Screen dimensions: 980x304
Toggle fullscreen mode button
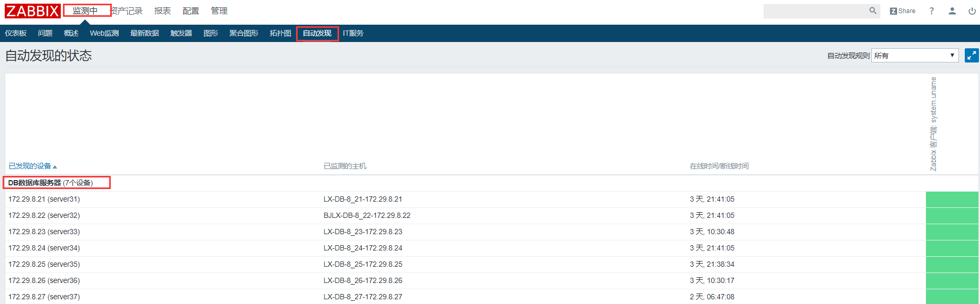tap(972, 56)
